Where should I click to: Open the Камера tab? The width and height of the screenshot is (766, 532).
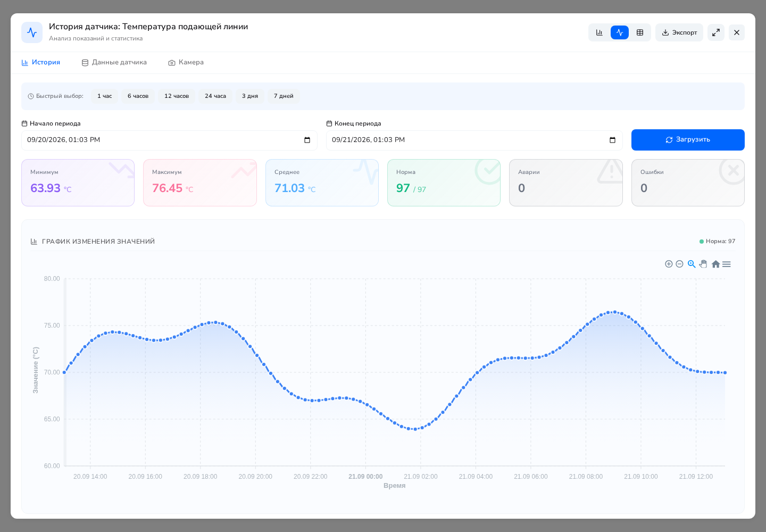pos(186,62)
